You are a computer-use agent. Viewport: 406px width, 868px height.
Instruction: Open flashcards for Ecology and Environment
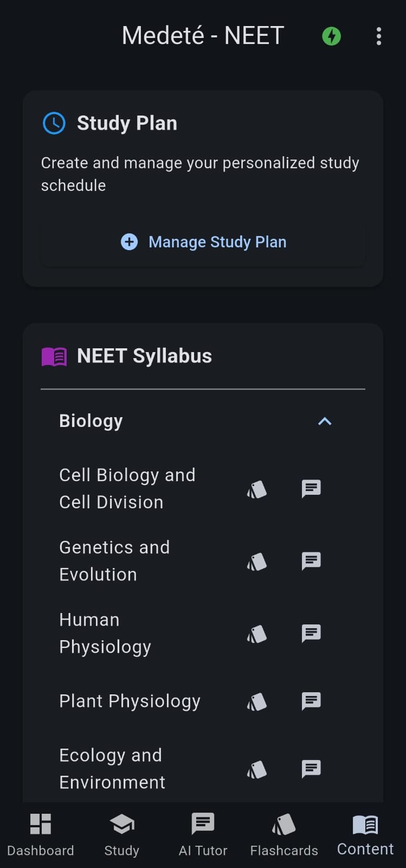(x=257, y=769)
